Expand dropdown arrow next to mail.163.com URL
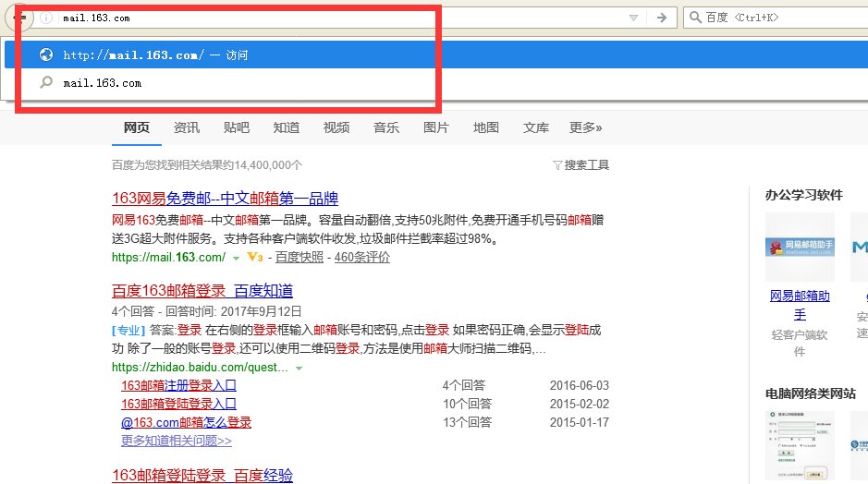Viewport: 868px width, 484px height. [236, 258]
